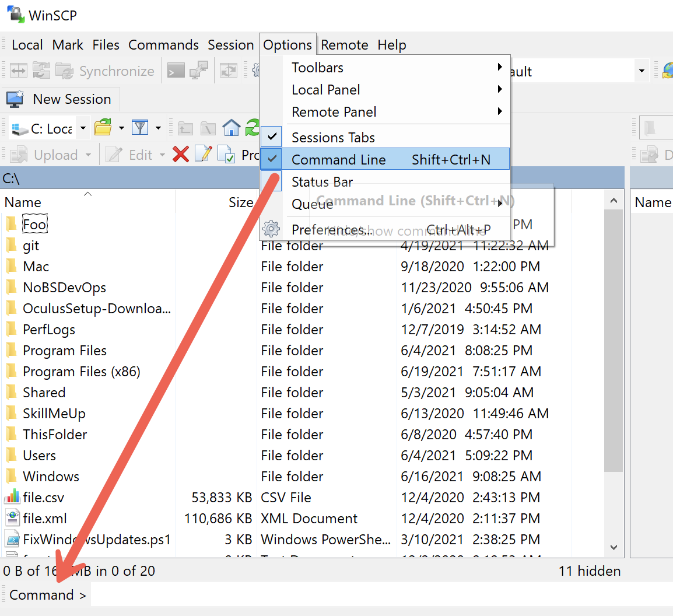Click the C:\ path bar
This screenshot has height=616, width=673.
pyautogui.click(x=312, y=178)
